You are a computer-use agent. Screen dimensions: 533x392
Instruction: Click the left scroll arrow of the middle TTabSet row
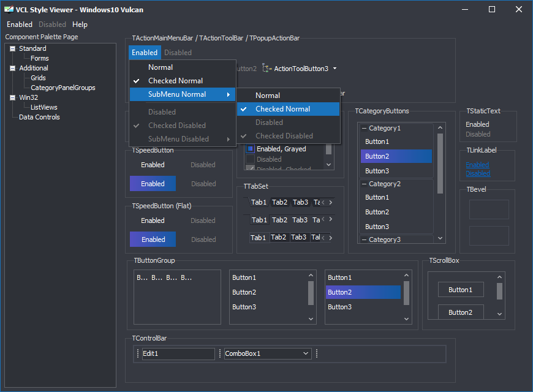point(323,219)
